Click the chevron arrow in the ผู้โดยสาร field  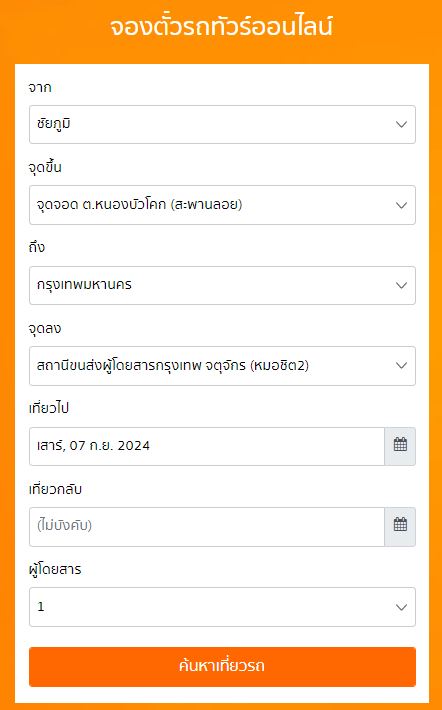coord(401,607)
